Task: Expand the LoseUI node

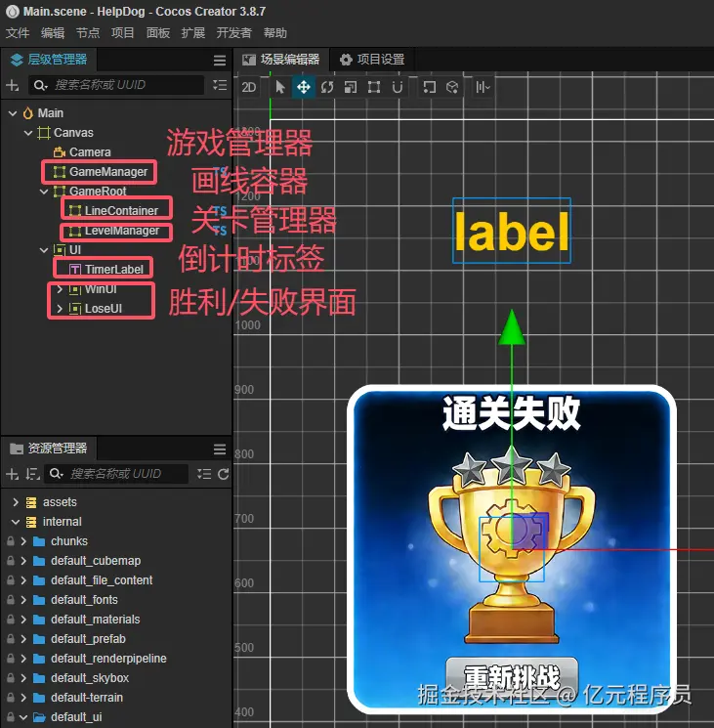Action: point(60,309)
